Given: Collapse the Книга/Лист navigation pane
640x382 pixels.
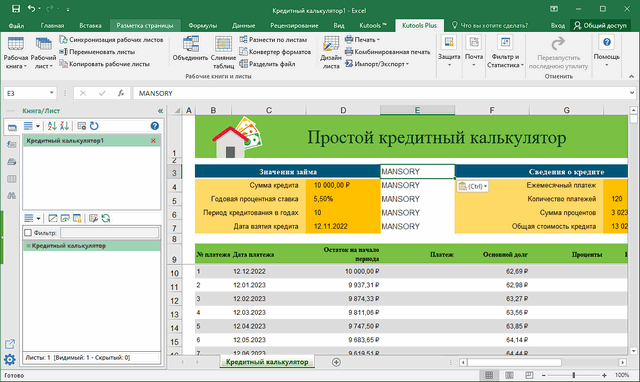Looking at the screenshot, I should click(160, 111).
